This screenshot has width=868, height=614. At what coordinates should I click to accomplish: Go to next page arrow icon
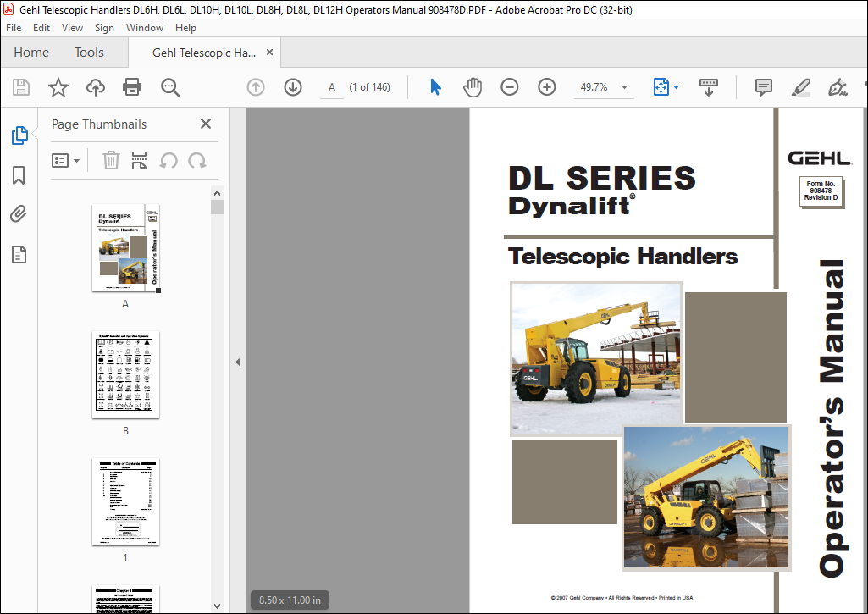[293, 87]
